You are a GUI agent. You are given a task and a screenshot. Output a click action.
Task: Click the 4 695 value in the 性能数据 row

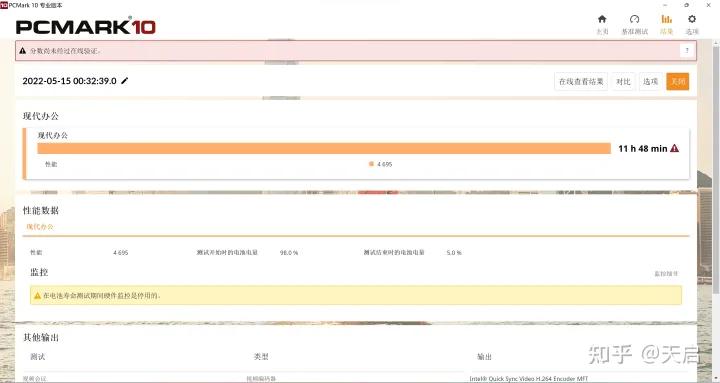[121, 253]
